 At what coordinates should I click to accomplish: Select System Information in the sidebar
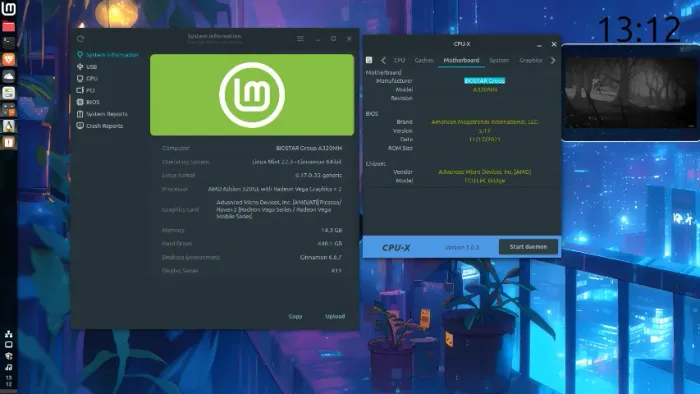coord(107,55)
